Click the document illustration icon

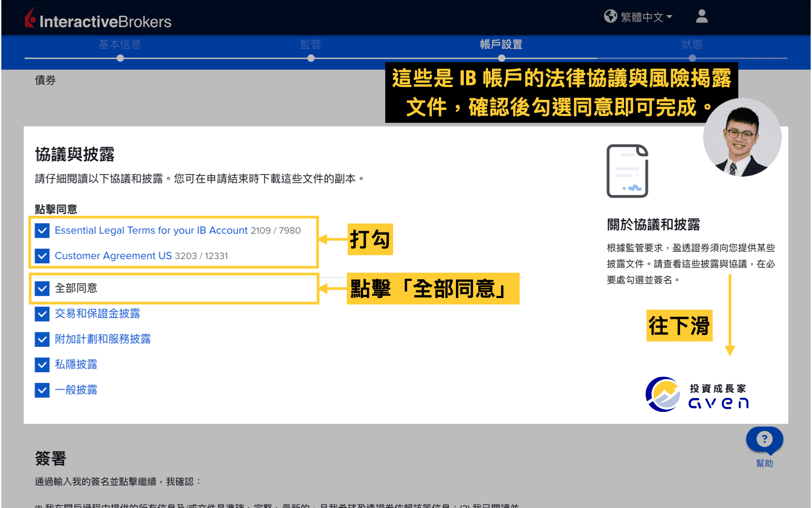tap(627, 171)
